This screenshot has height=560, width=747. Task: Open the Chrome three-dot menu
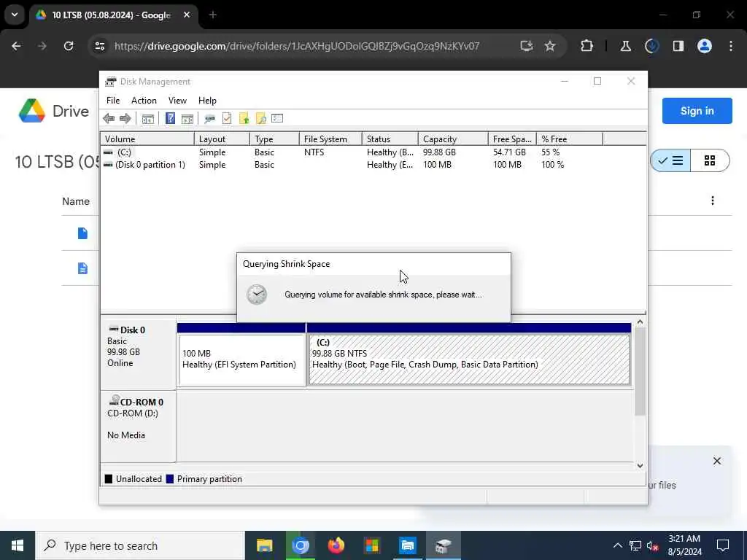731,46
